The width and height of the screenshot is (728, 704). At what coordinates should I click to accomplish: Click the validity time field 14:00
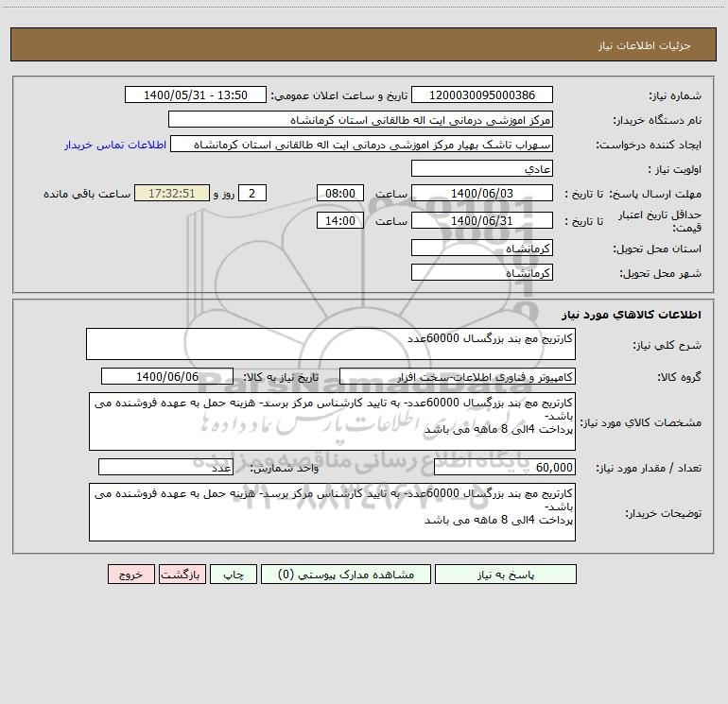(x=339, y=220)
